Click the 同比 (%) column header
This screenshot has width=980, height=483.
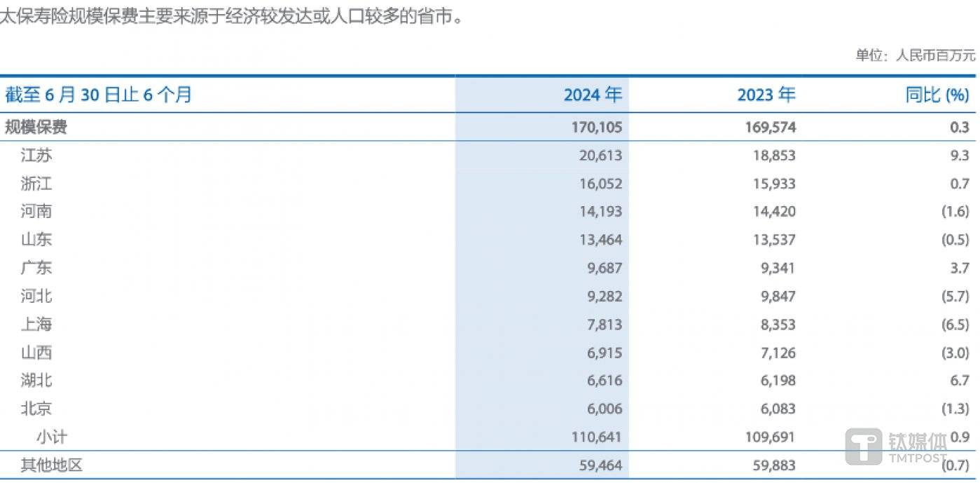[937, 95]
